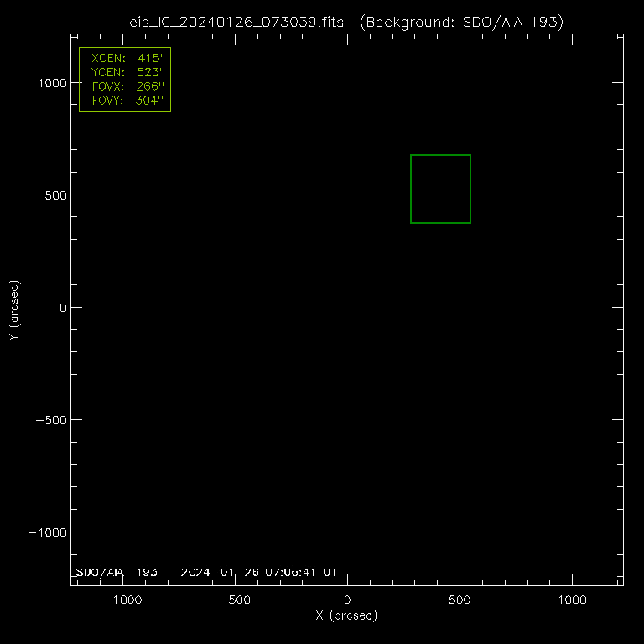Click the eis_l0_20240126_073039.fits filename in the title
Image resolution: width=644 pixels, height=644 pixels.
[237, 22]
